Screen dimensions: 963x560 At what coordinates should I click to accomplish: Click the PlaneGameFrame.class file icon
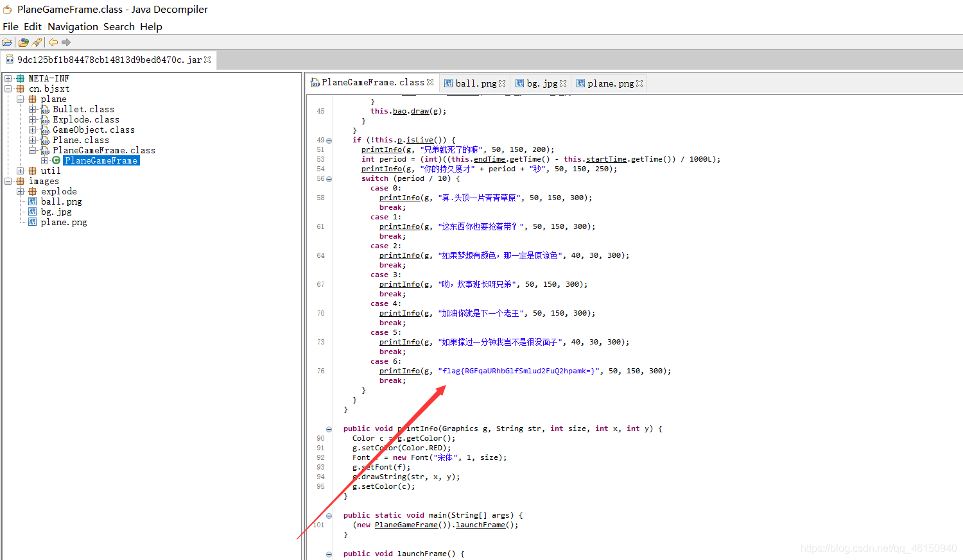[x=45, y=151]
